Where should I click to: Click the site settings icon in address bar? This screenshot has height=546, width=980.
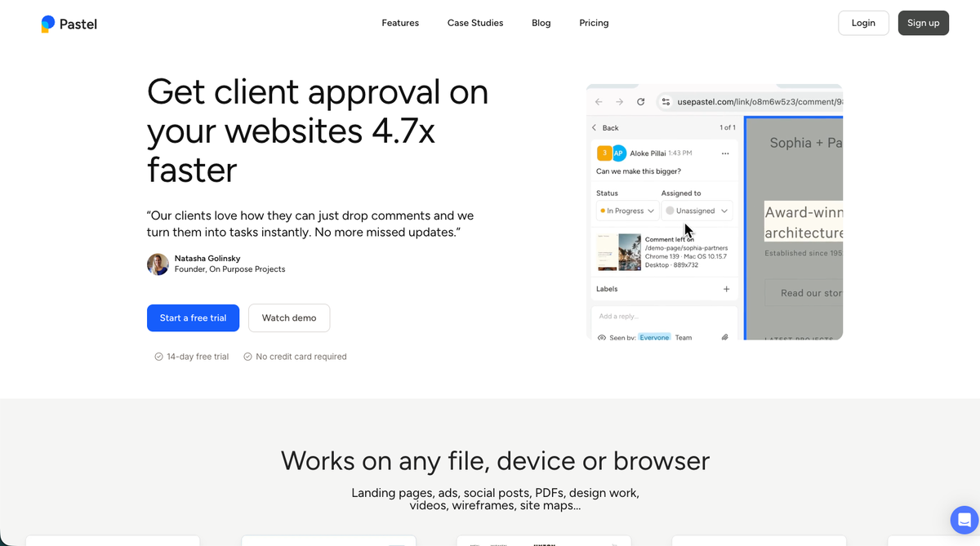[666, 102]
